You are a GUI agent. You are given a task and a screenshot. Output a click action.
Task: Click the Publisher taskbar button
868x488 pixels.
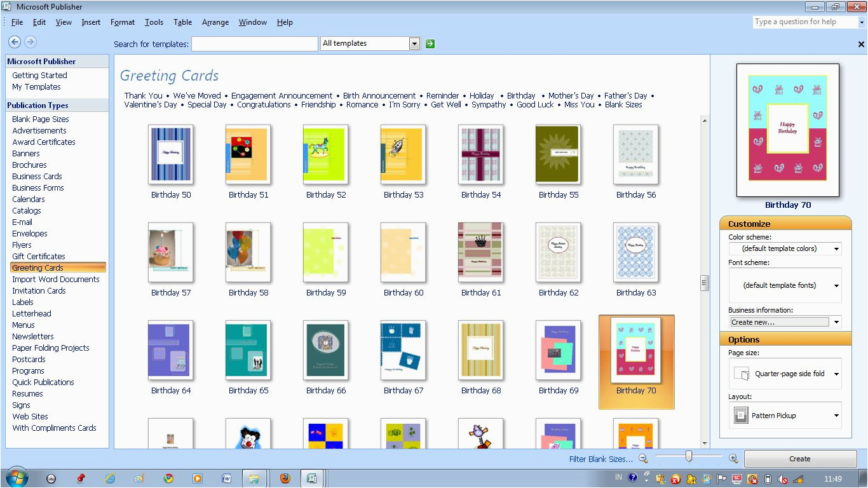pyautogui.click(x=312, y=478)
